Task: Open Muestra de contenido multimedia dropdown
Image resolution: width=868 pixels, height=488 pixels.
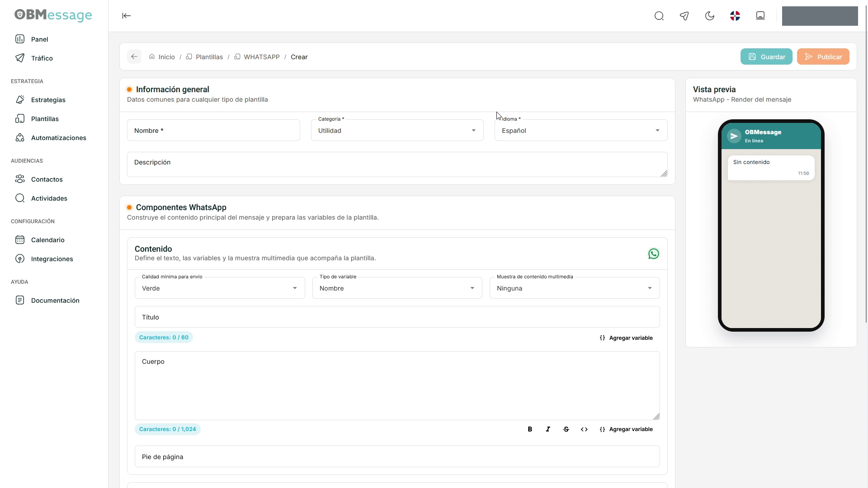Action: (x=575, y=288)
